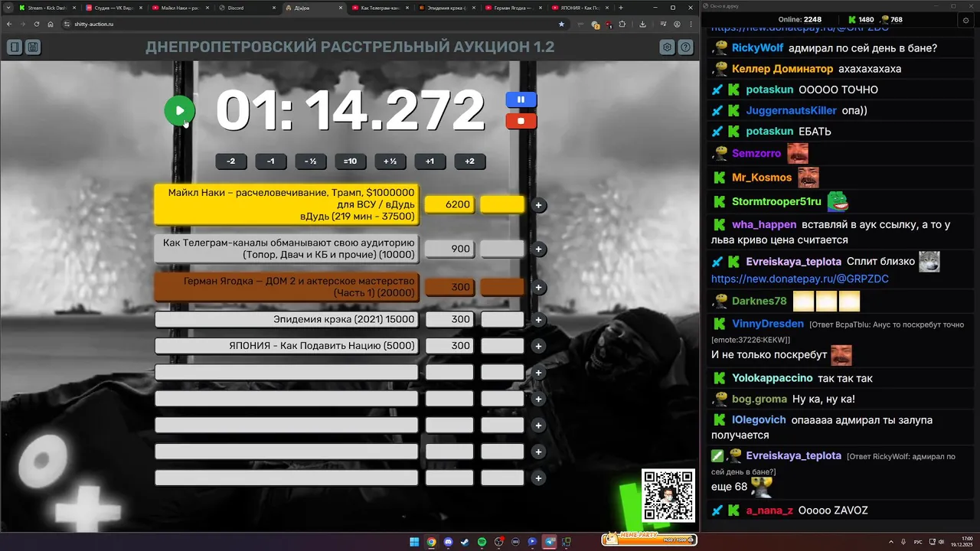Open Windows Start menu
This screenshot has width=980, height=551.
click(414, 542)
